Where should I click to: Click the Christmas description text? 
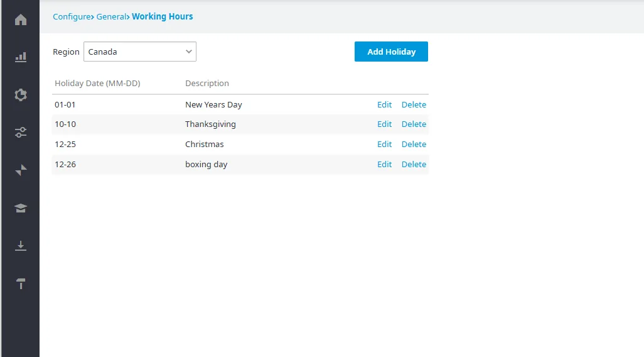click(x=205, y=144)
